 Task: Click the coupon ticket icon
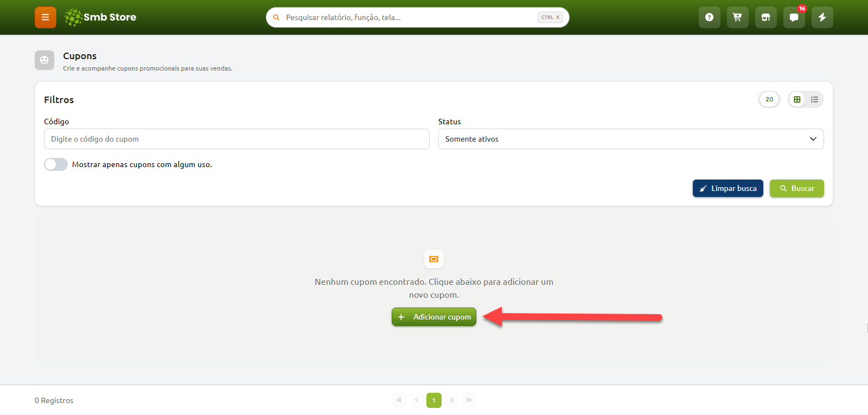434,259
